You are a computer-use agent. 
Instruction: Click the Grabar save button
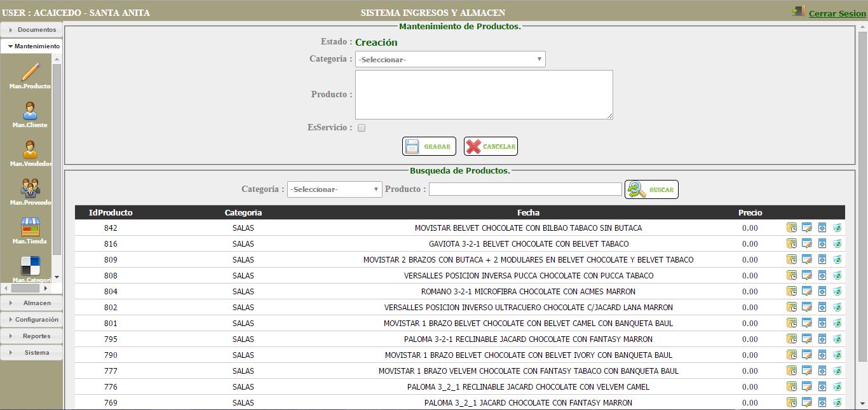pos(429,146)
